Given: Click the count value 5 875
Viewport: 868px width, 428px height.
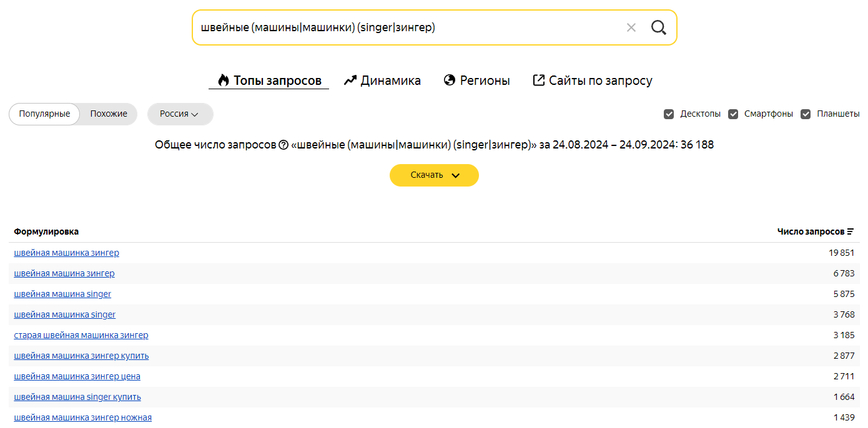Looking at the screenshot, I should (x=844, y=294).
